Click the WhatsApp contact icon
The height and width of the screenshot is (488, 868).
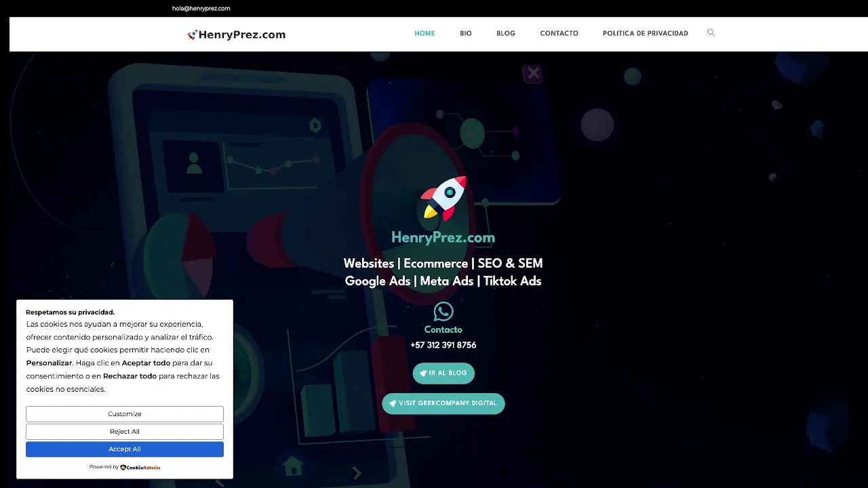pos(443,312)
